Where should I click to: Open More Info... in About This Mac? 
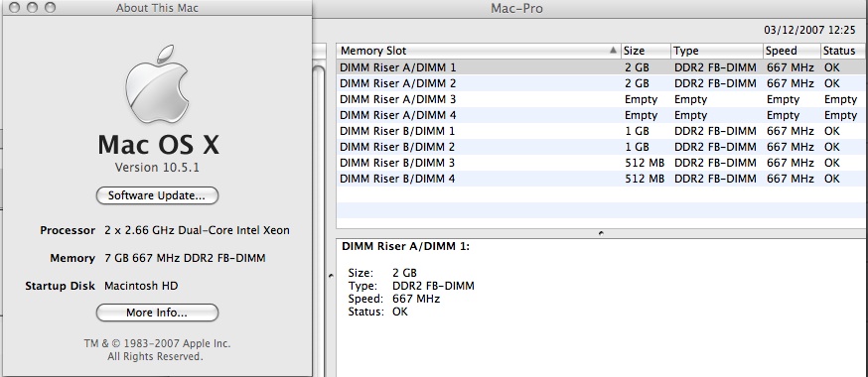pyautogui.click(x=157, y=313)
